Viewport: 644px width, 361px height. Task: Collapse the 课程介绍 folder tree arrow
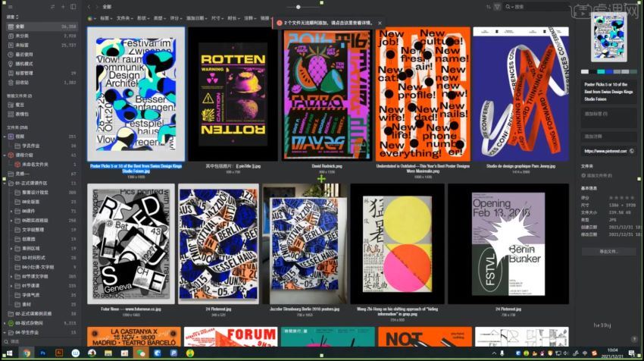coord(5,155)
